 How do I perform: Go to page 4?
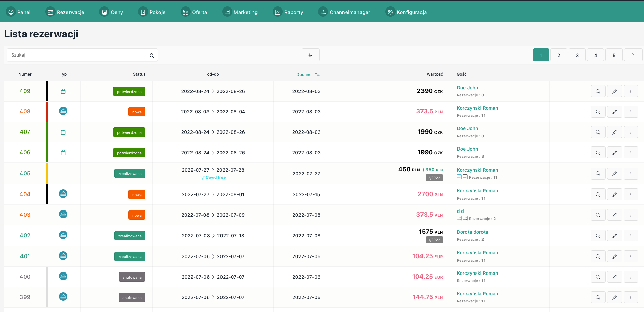point(596,55)
